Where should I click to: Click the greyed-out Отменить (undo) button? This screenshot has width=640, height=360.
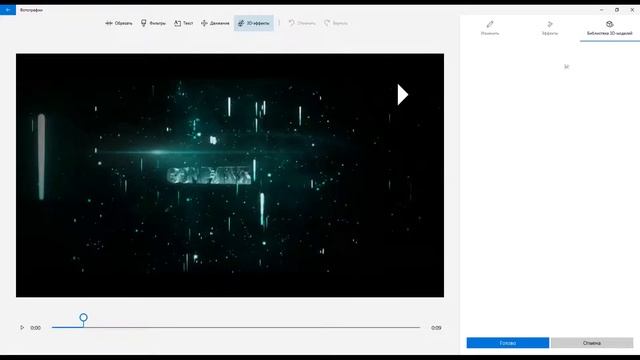[302, 23]
